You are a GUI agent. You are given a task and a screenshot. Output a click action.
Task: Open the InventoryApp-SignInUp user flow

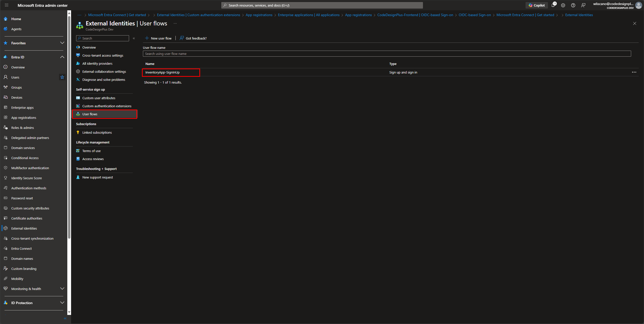click(162, 72)
